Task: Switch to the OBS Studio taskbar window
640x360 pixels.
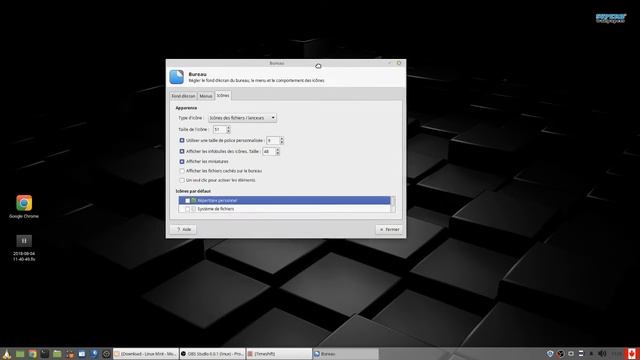Action: point(212,354)
